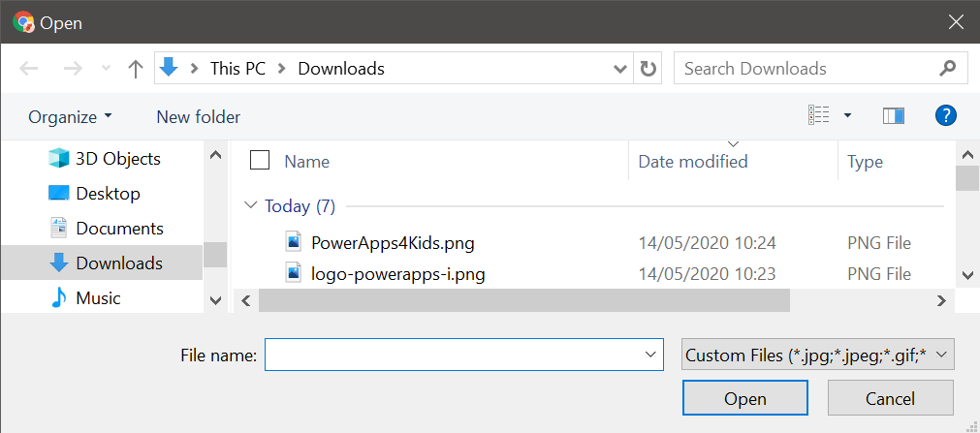The height and width of the screenshot is (433, 980).
Task: Expand the File name suggestions dropdown
Action: 648,355
